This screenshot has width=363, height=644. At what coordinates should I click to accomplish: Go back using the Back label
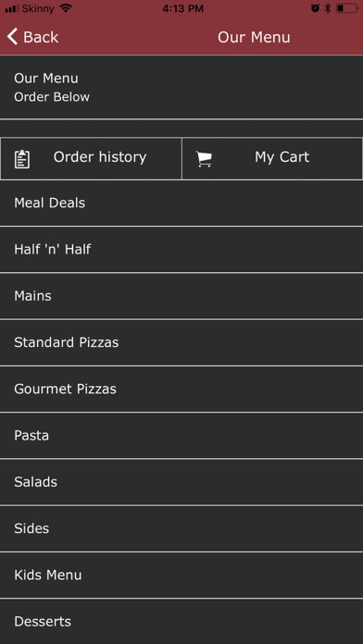coord(41,37)
